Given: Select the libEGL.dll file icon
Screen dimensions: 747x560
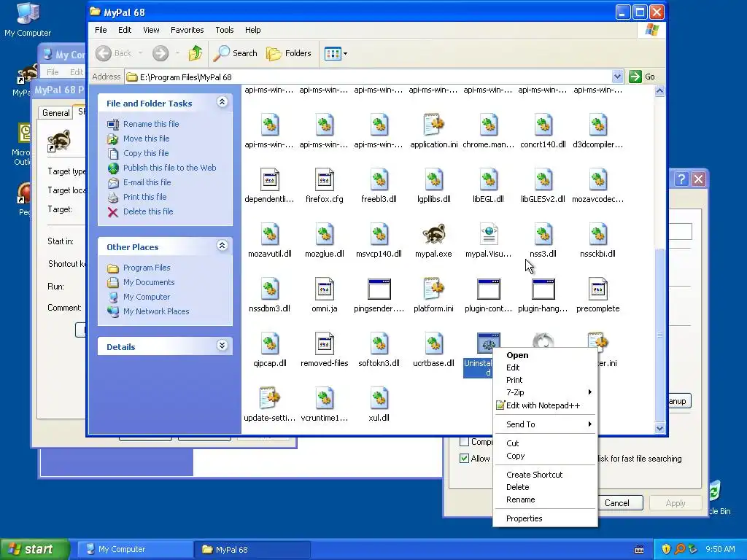Looking at the screenshot, I should click(x=488, y=180).
